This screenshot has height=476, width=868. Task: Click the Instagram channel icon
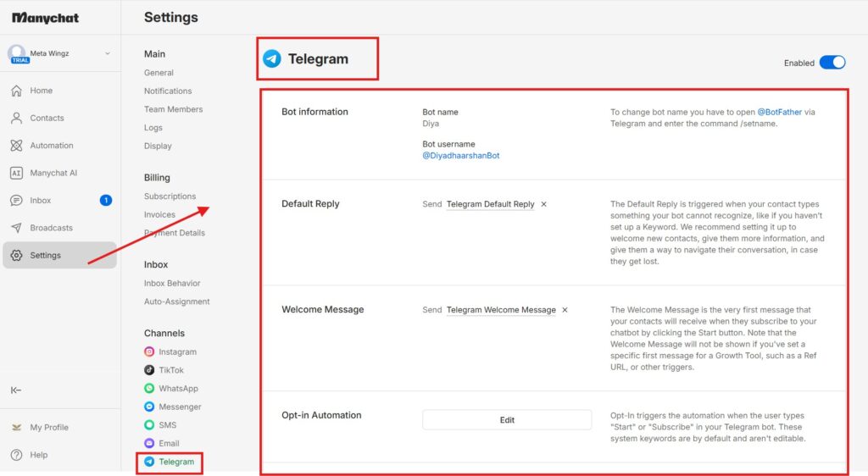click(x=149, y=351)
